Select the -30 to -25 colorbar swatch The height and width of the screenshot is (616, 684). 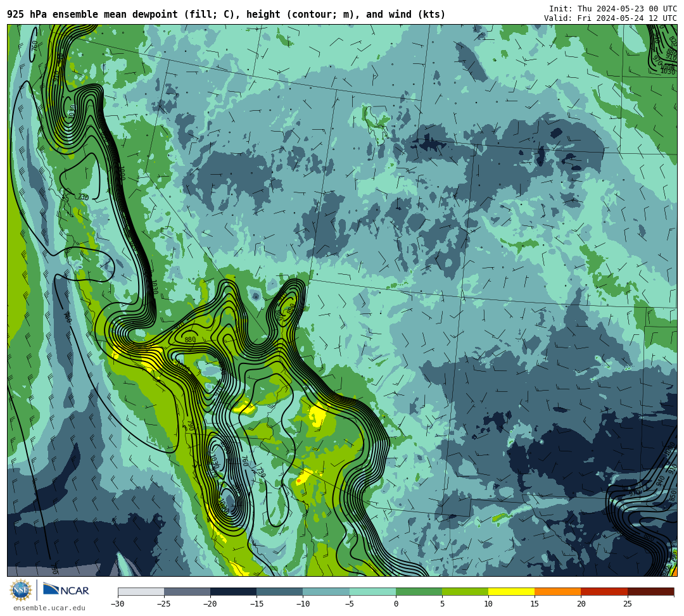(141, 591)
